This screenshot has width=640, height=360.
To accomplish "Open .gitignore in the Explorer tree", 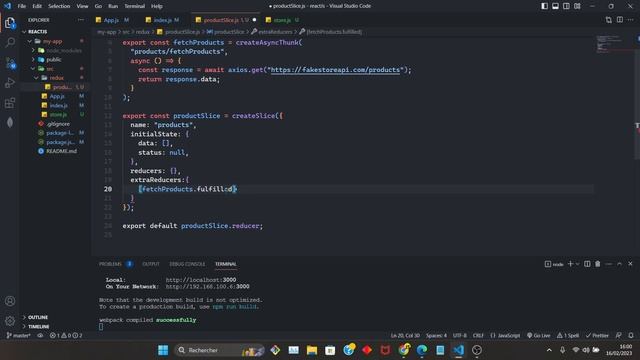I will tap(58, 124).
